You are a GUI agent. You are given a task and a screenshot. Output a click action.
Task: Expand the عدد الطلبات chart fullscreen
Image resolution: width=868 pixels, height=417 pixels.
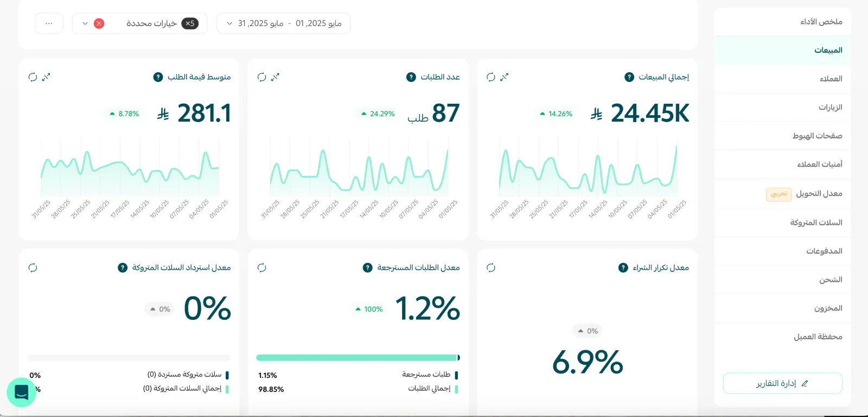tap(275, 77)
